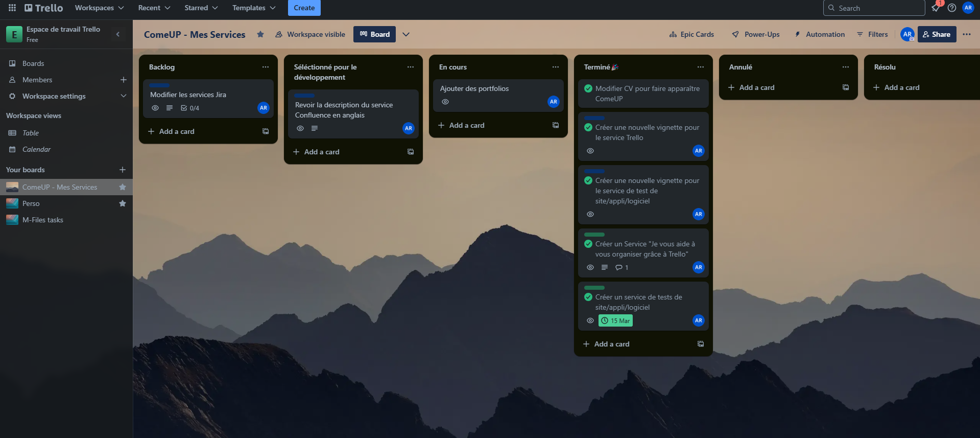Click the AR avatar on Modifier les services Jira card

coord(264,108)
